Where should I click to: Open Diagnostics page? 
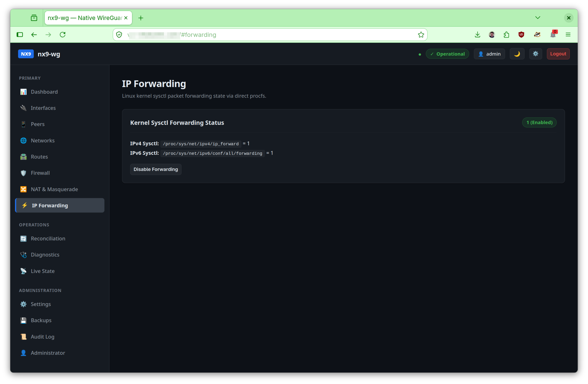pos(59,255)
